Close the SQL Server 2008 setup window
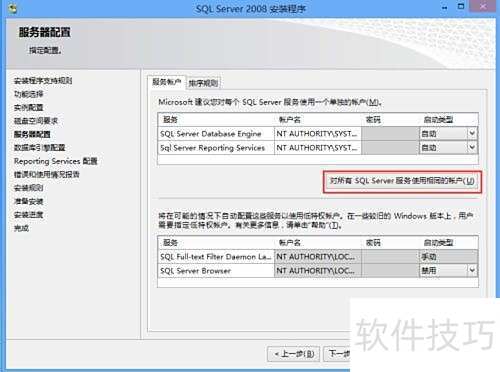This screenshot has width=500, height=372. [483, 7]
